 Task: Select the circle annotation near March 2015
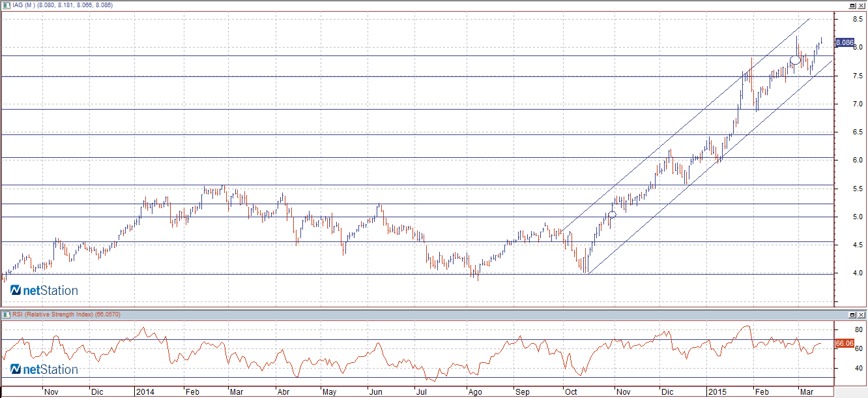click(795, 60)
